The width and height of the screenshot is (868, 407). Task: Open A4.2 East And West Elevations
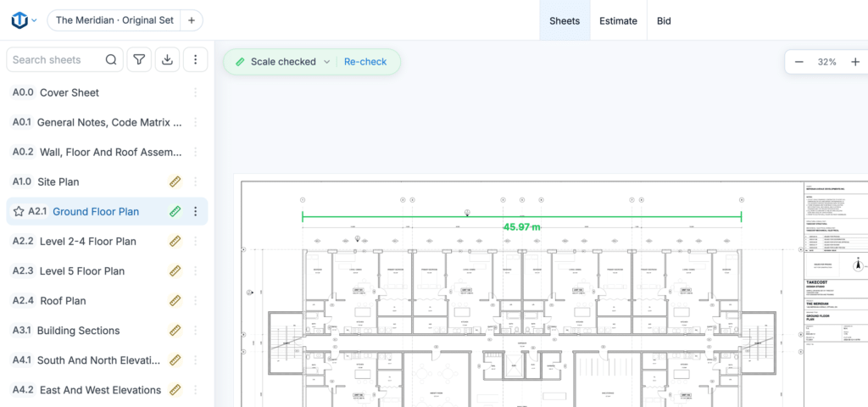pos(107,390)
